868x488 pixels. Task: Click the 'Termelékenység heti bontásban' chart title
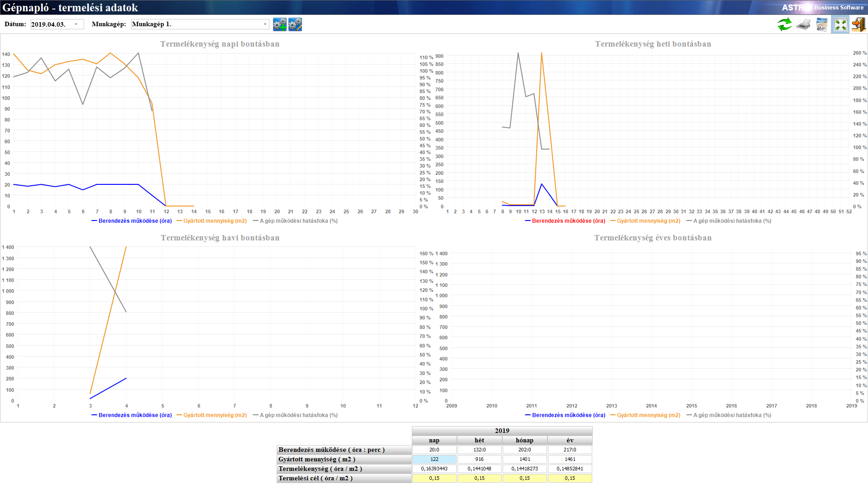653,44
